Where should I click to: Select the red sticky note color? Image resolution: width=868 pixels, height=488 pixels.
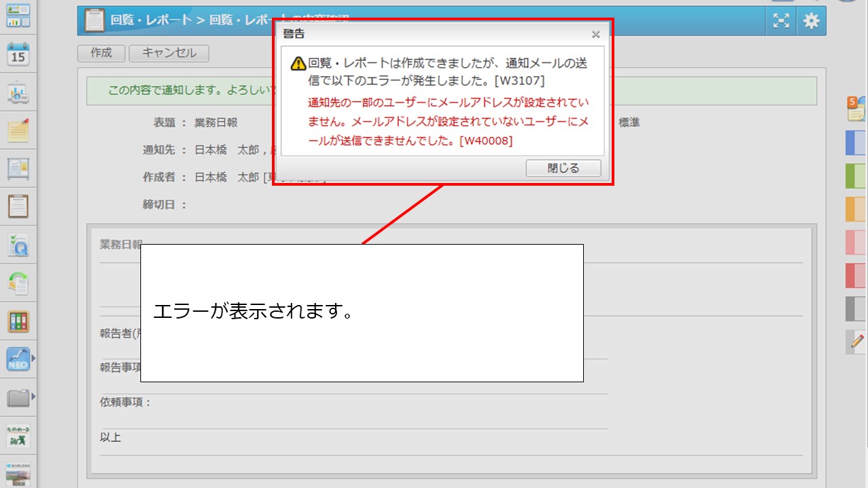coord(856,275)
